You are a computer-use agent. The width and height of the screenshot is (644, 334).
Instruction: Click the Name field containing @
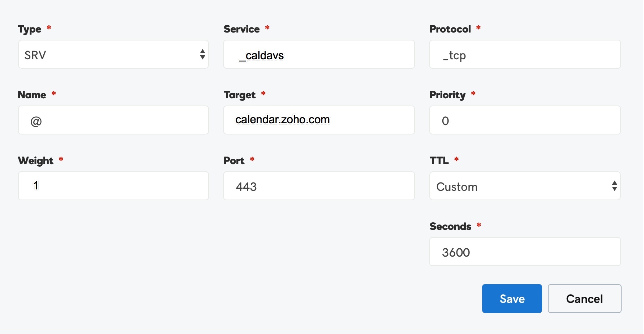[113, 120]
